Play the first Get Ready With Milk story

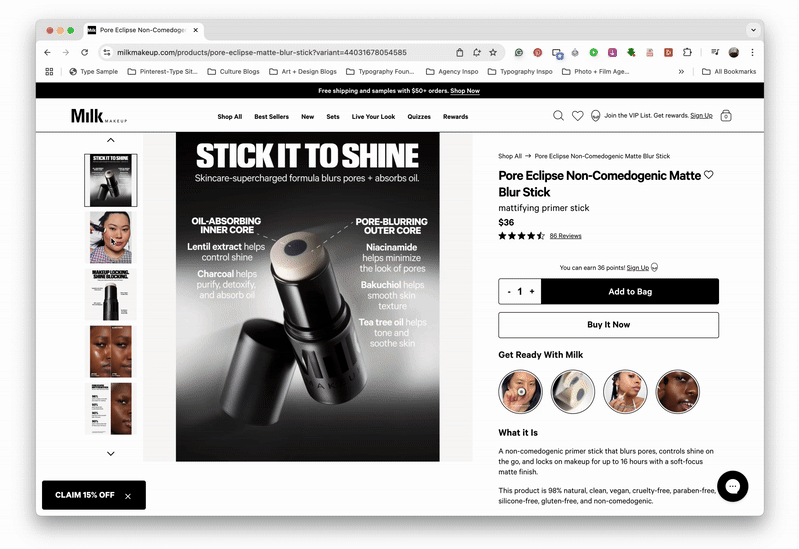pyautogui.click(x=520, y=391)
